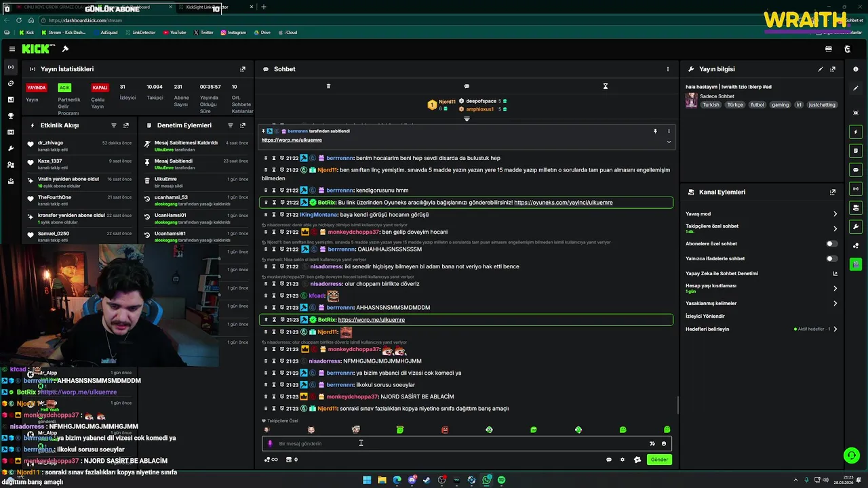Filter the Etkinlik Akışı feed
Screen dimensions: 868x488
113,125
